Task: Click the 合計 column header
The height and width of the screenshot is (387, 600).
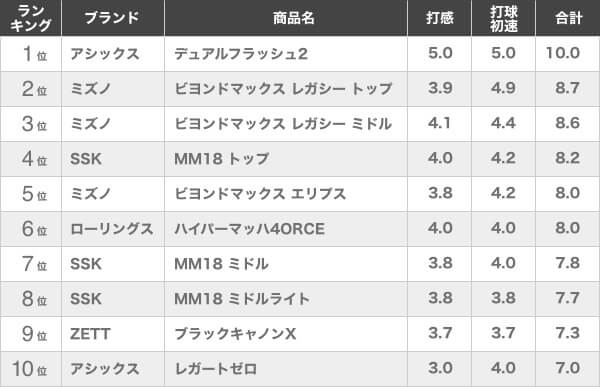Action: 568,18
